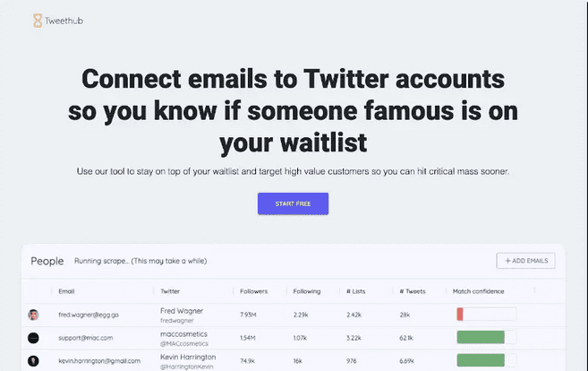The image size is (588, 371).
Task: Click the ADD EMAILS button
Action: pos(525,261)
